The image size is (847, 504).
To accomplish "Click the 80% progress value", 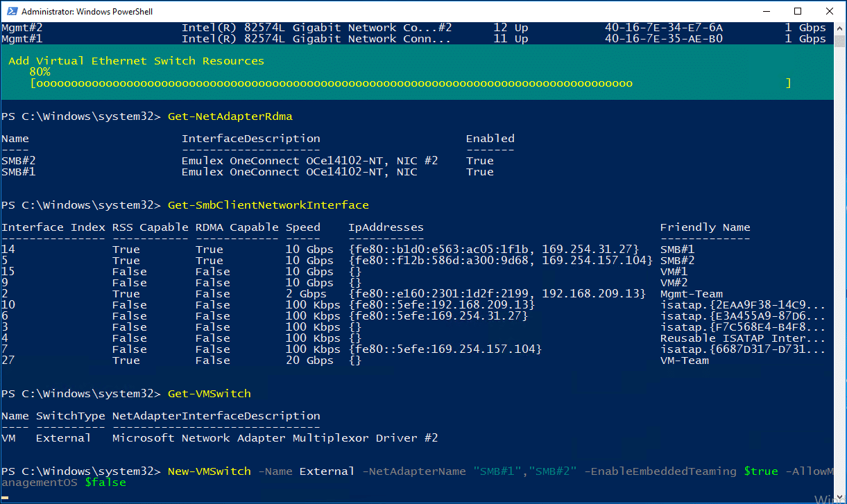I will point(40,72).
